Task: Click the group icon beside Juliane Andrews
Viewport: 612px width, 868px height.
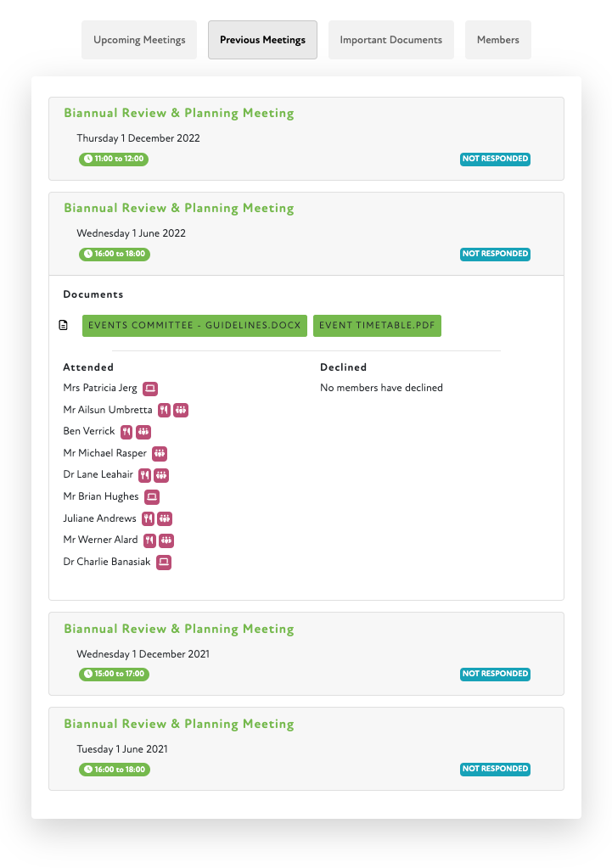Action: (x=165, y=518)
